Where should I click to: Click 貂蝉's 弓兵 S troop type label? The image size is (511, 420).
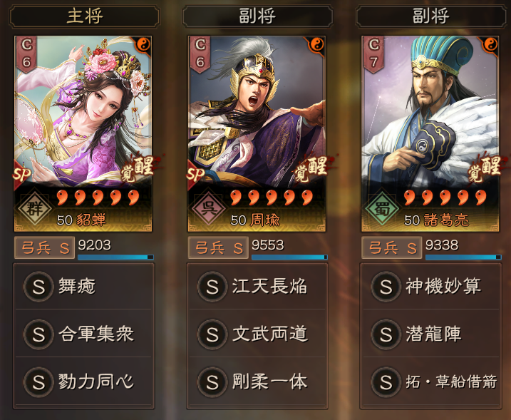[44, 248]
